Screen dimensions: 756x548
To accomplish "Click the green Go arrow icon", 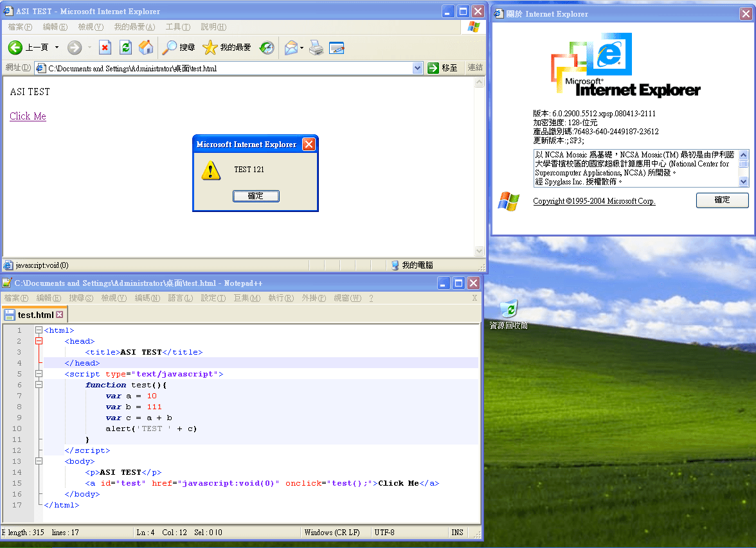I will point(433,68).
